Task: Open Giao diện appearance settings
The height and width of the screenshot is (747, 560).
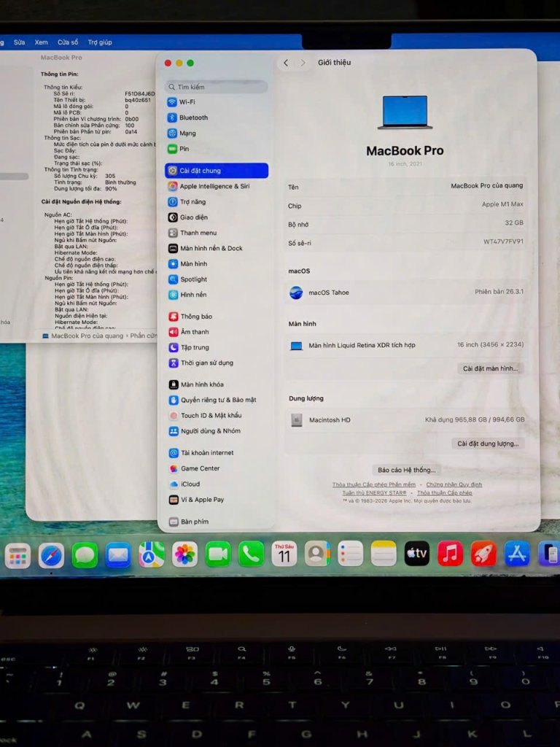Action: pyautogui.click(x=188, y=217)
